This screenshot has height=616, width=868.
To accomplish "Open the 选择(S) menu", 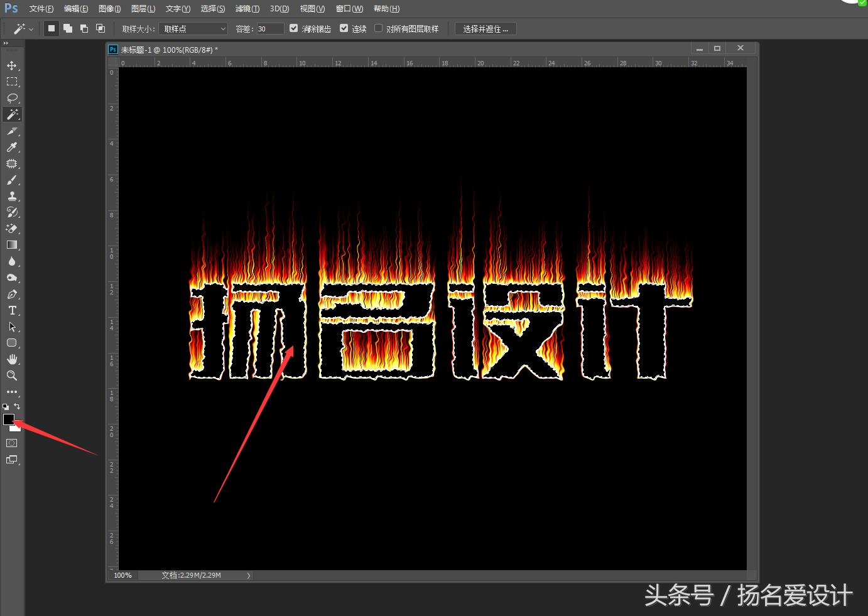I will (213, 9).
